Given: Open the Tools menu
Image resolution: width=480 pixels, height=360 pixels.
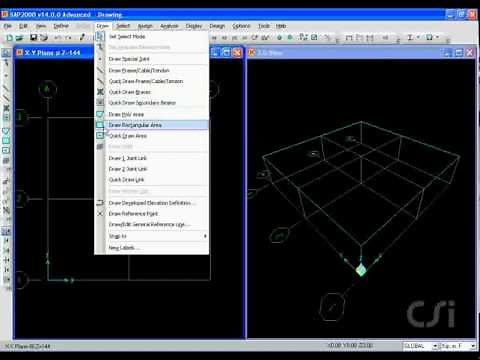Looking at the screenshot, I should tap(264, 26).
